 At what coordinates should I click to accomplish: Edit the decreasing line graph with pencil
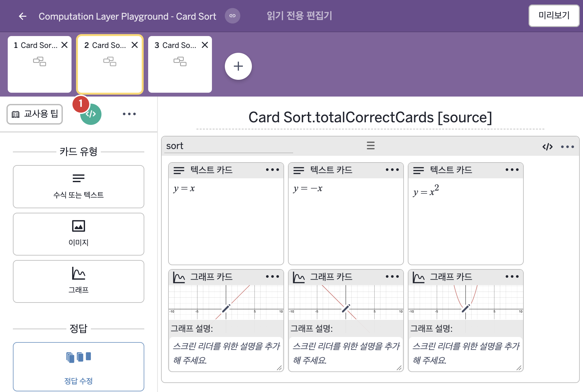coord(346,308)
